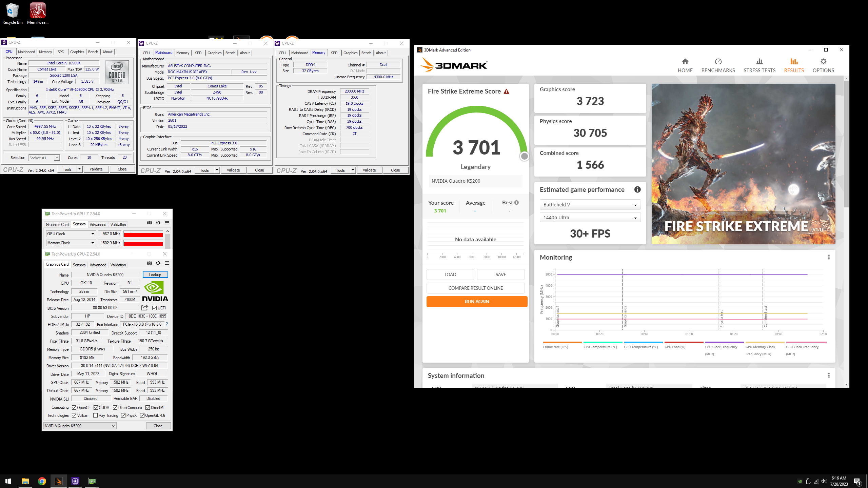Toggle Vulkan checkbox
The image size is (868, 488).
(x=74, y=415)
